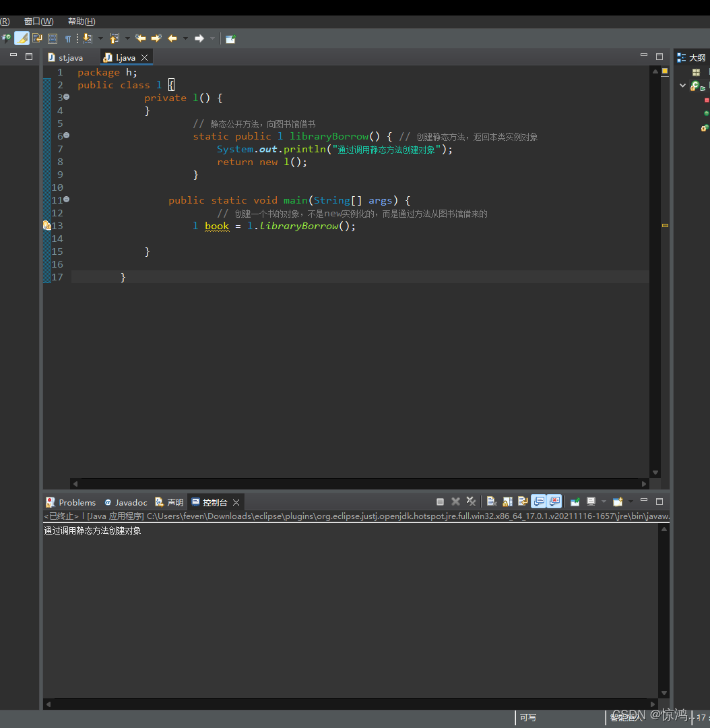Toggle Show Whitespace Characters pilcrow button

67,39
